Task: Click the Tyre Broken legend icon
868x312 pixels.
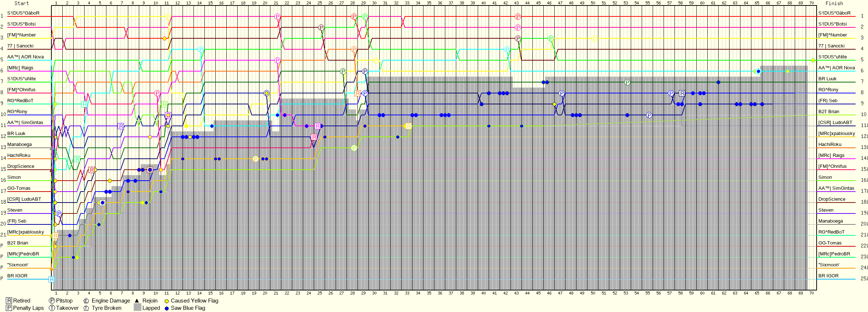Action: (86, 308)
